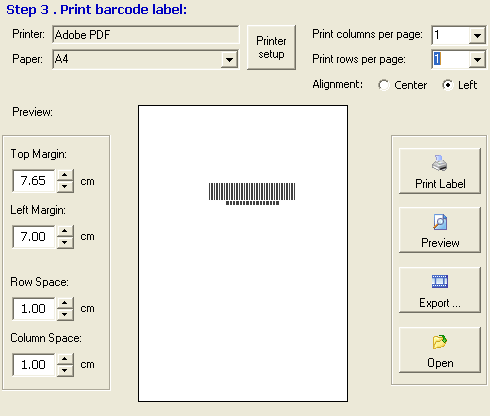Image resolution: width=490 pixels, height=416 pixels.
Task: Decrease Top Margin with down arrow
Action: pos(65,186)
